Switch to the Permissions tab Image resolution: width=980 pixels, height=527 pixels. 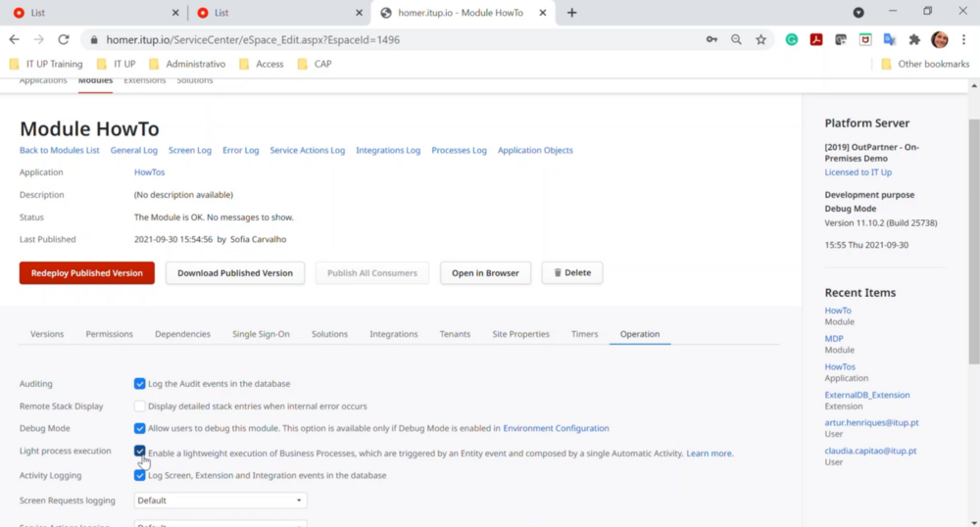tap(110, 334)
